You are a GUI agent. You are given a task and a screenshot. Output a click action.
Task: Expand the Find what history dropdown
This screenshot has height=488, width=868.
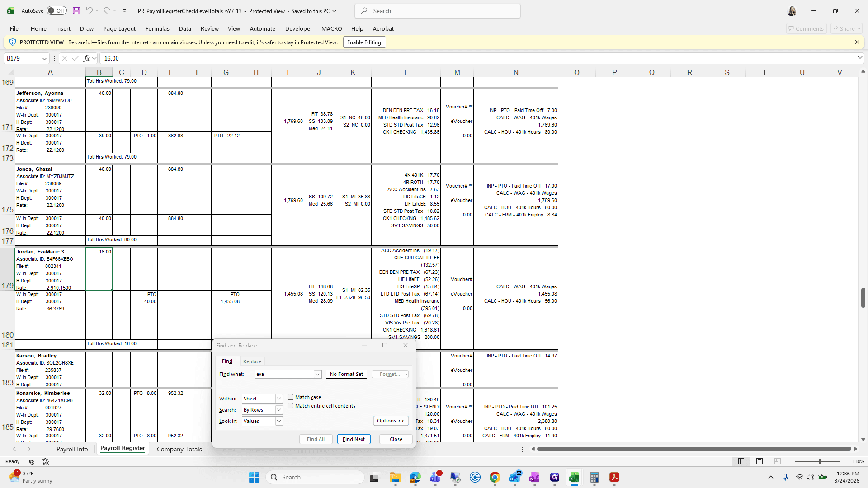tap(317, 374)
